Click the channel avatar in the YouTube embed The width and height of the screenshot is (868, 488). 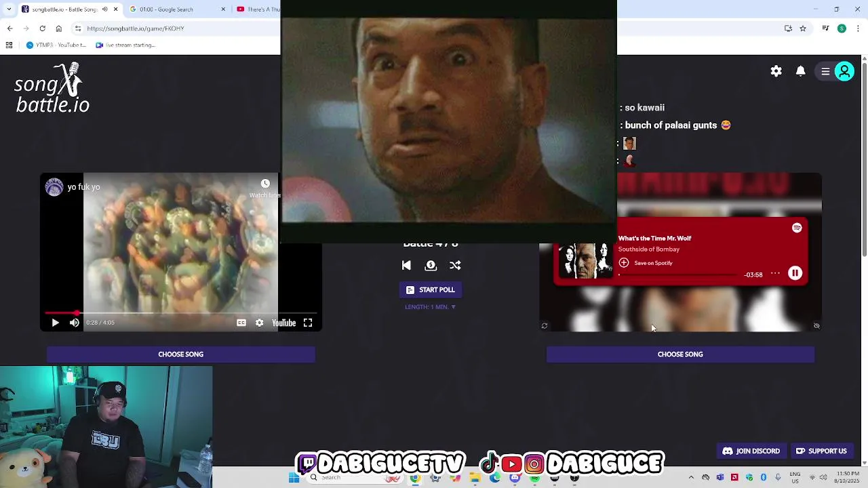54,187
